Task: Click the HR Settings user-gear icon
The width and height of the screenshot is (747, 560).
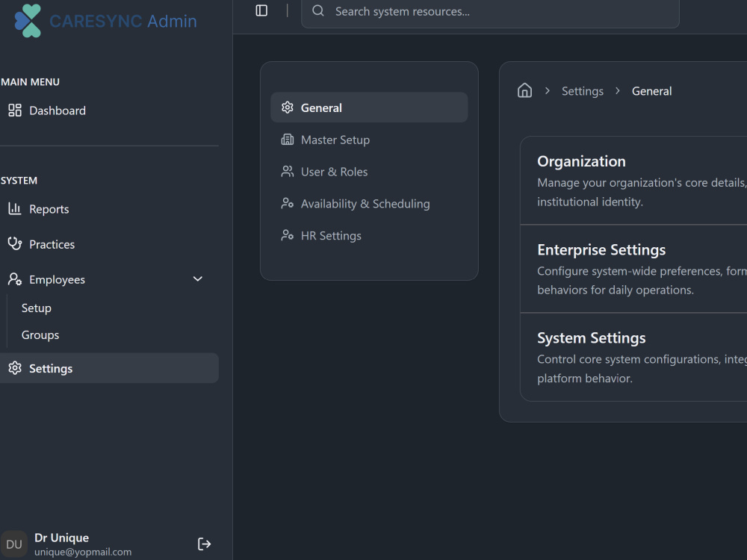Action: (288, 235)
